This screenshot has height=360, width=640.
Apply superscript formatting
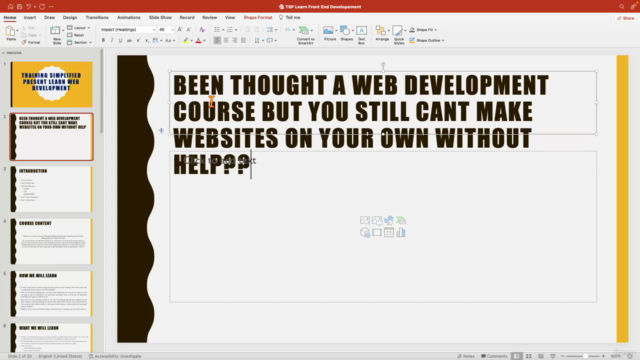[x=138, y=40]
